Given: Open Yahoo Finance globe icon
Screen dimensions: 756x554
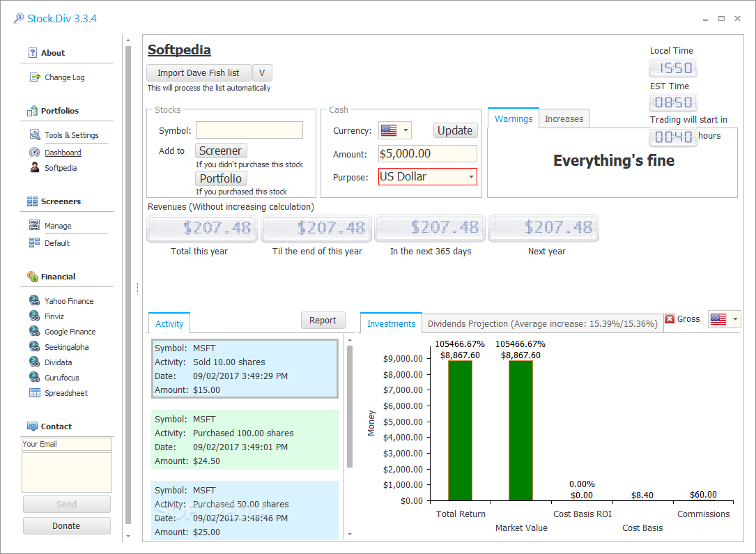Looking at the screenshot, I should pyautogui.click(x=35, y=300).
